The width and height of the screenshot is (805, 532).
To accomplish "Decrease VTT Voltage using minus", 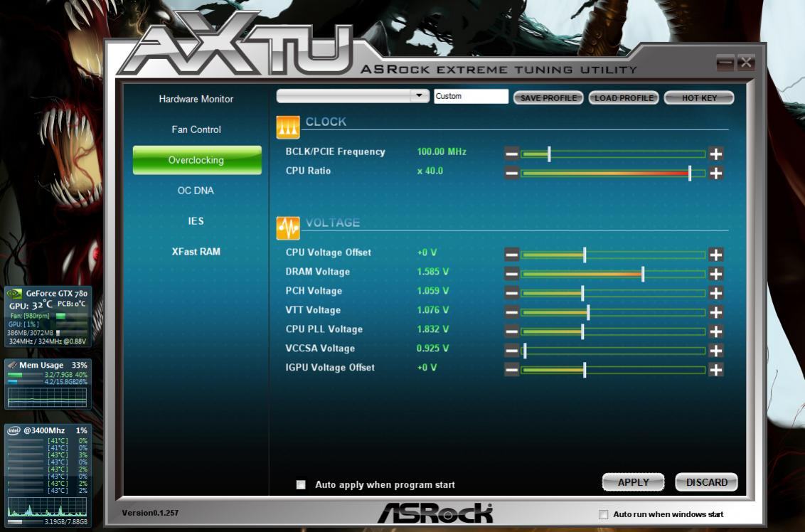I will (511, 312).
